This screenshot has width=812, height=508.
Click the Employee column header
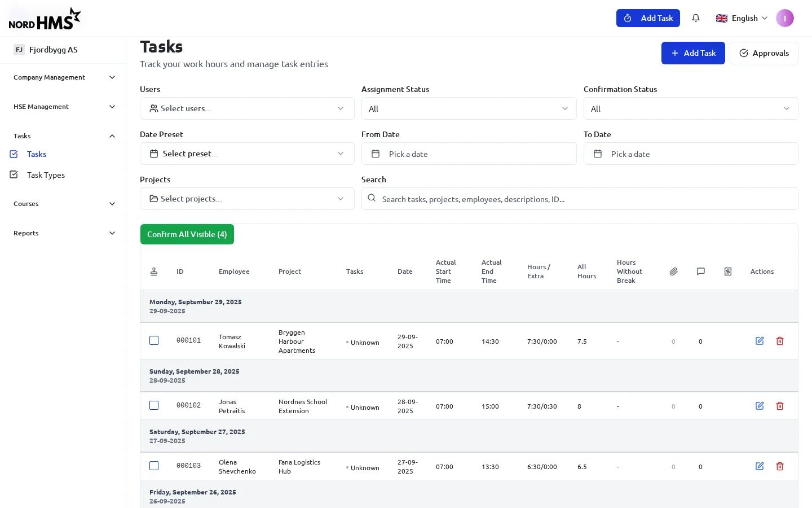point(234,271)
